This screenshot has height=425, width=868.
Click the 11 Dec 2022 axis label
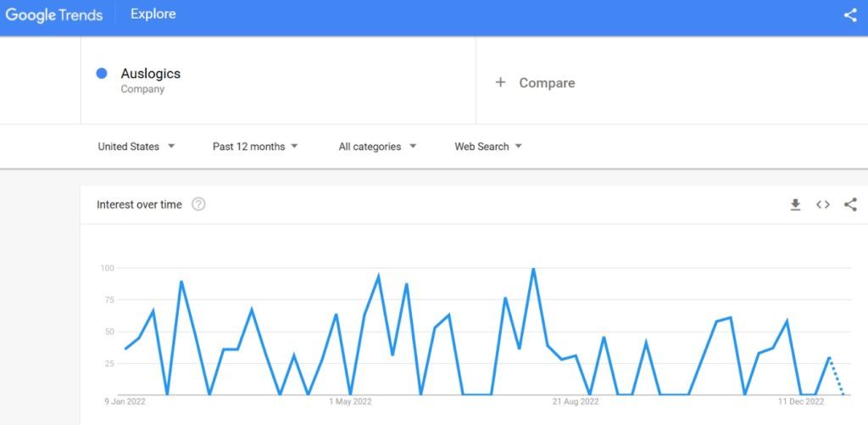coord(801,402)
